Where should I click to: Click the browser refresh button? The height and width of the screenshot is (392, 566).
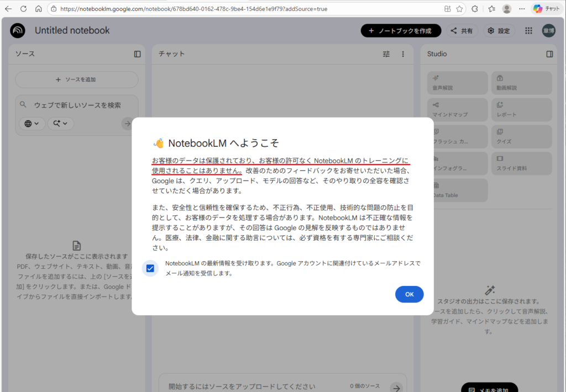pos(23,9)
